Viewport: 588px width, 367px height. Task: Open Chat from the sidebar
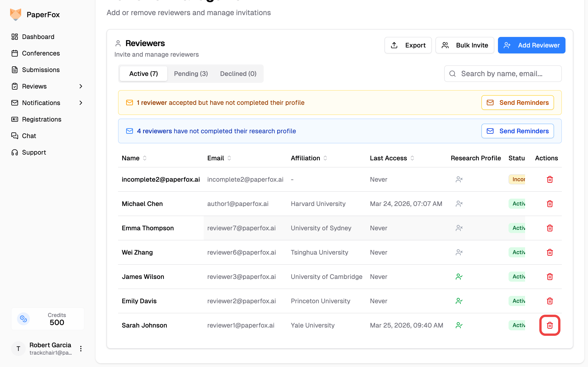pos(29,136)
